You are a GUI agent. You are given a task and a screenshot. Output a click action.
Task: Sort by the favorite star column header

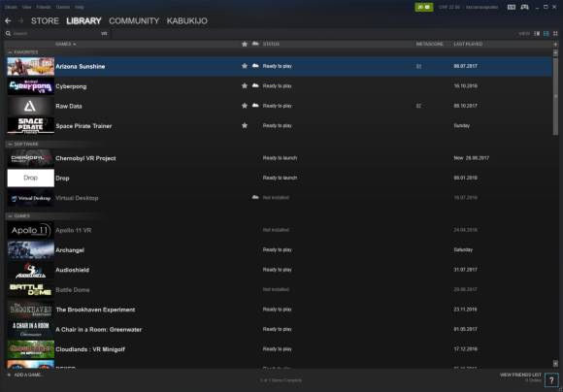245,44
